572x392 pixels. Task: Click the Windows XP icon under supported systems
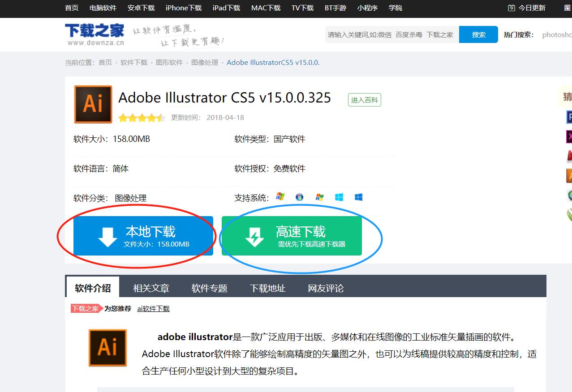281,196
